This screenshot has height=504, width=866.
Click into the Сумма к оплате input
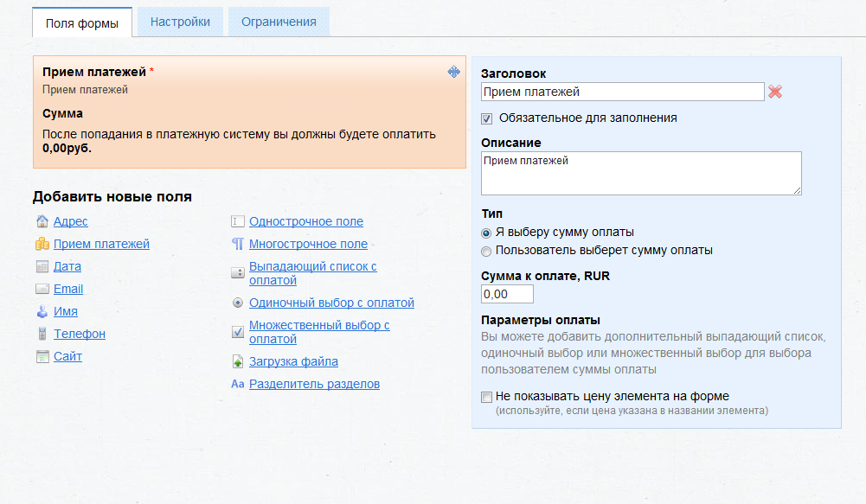click(506, 295)
